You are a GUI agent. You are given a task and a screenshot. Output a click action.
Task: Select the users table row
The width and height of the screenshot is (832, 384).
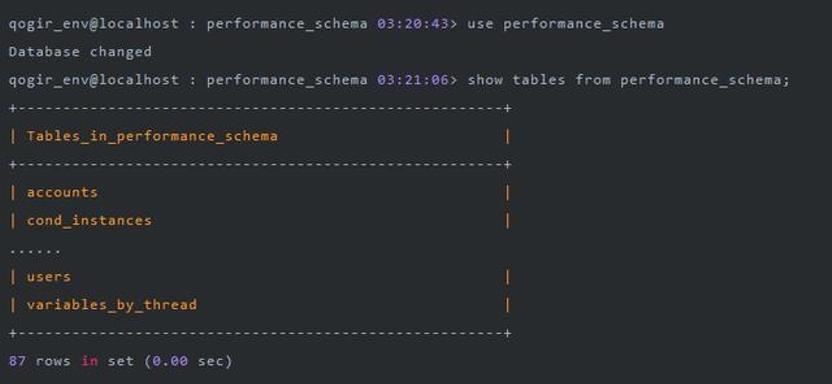[x=260, y=277]
